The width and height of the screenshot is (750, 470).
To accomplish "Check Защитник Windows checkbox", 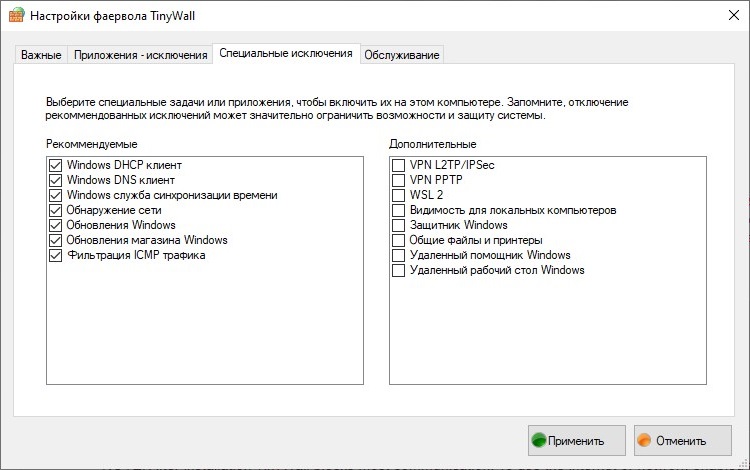I will click(399, 225).
